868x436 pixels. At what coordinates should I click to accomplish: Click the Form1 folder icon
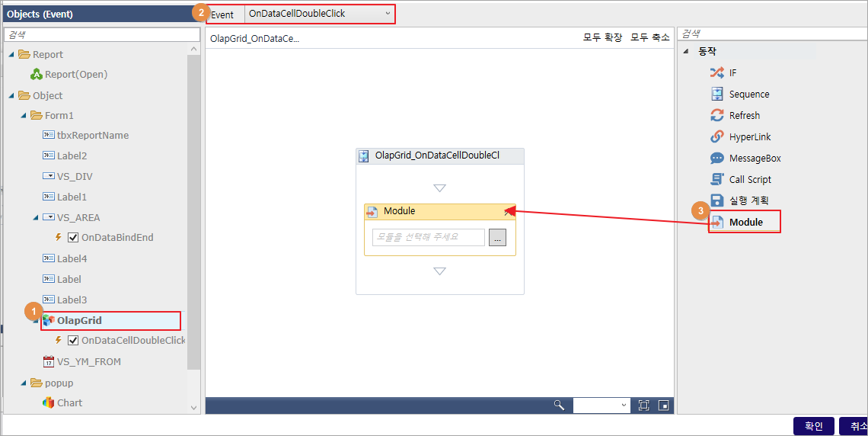coord(37,115)
